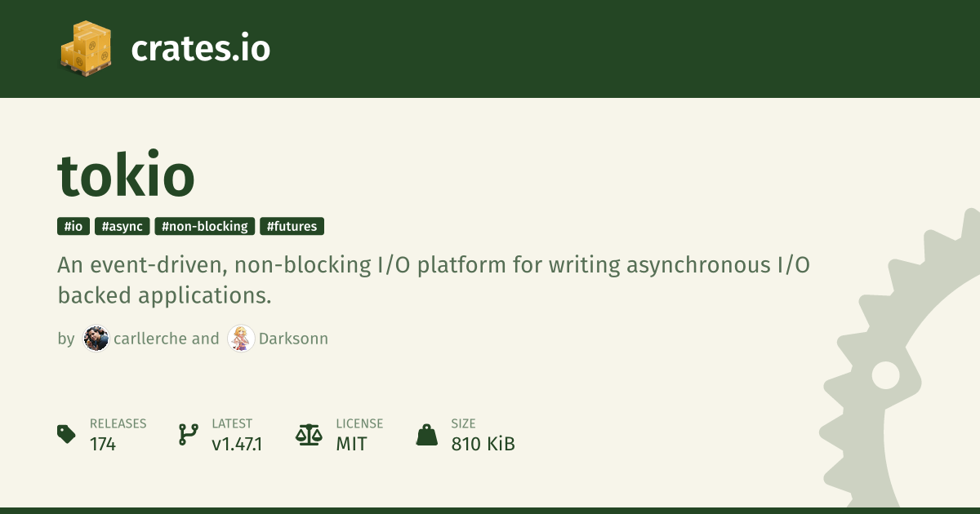Click Darksonn's avatar image
The image size is (980, 514).
tap(241, 339)
